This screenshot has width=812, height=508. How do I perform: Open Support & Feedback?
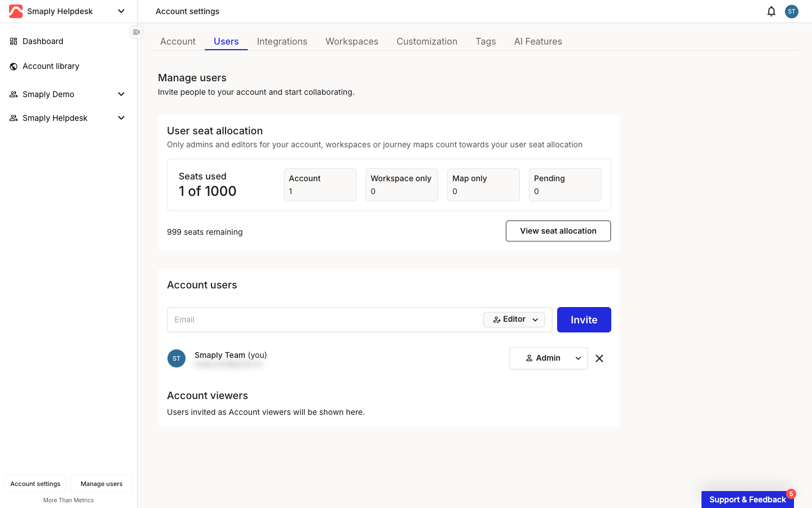pos(748,500)
